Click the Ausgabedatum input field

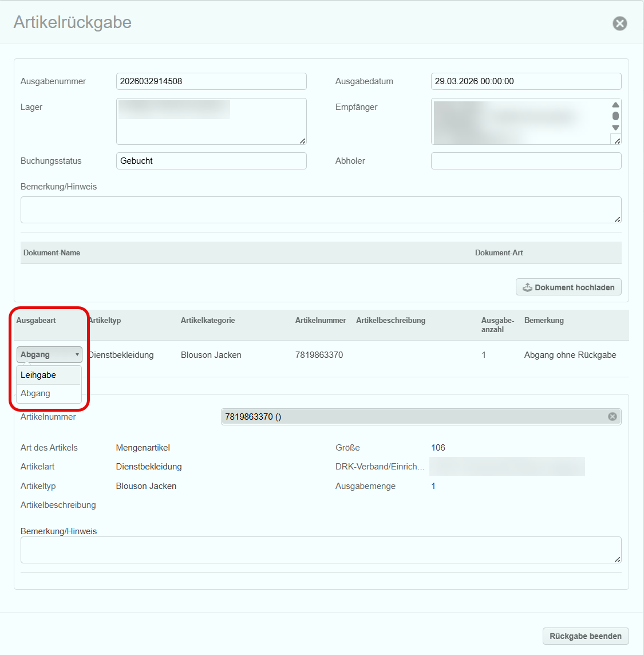(526, 81)
